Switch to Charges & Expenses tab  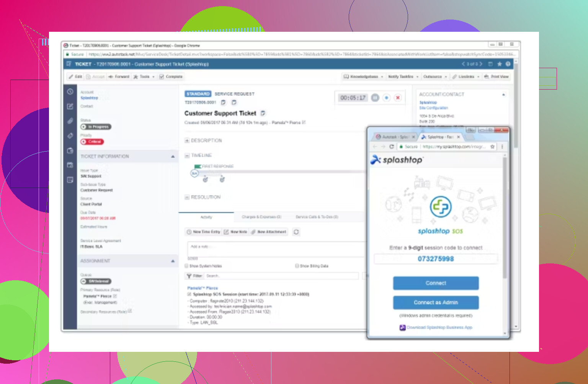pyautogui.click(x=261, y=217)
